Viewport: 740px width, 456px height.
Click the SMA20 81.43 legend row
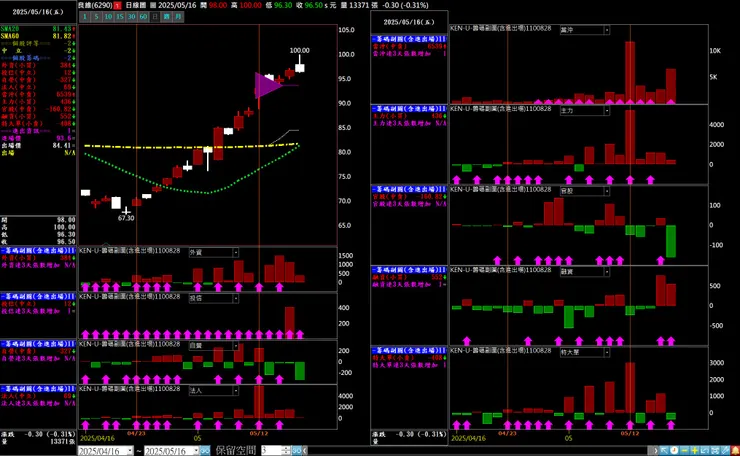(38, 29)
